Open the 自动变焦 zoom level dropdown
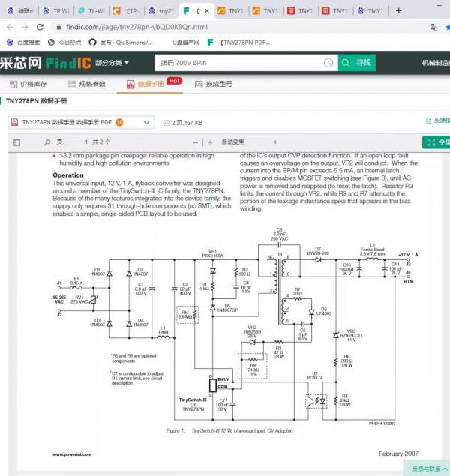 (x=249, y=142)
